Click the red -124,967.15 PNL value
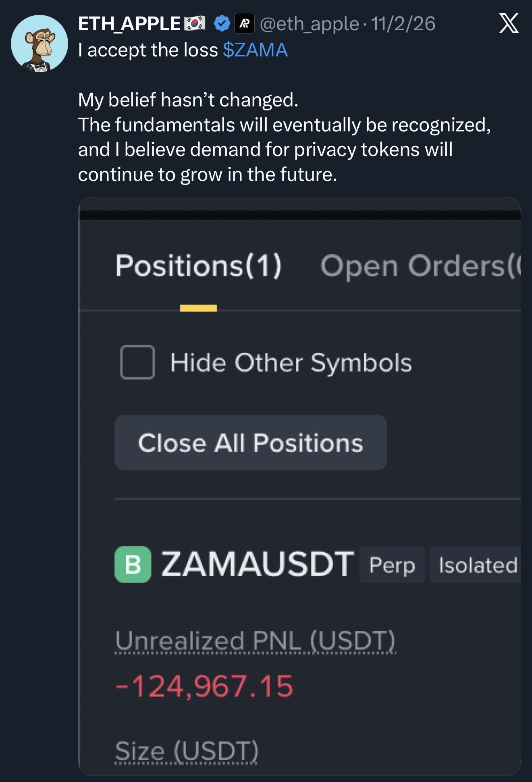This screenshot has width=532, height=782. [204, 686]
